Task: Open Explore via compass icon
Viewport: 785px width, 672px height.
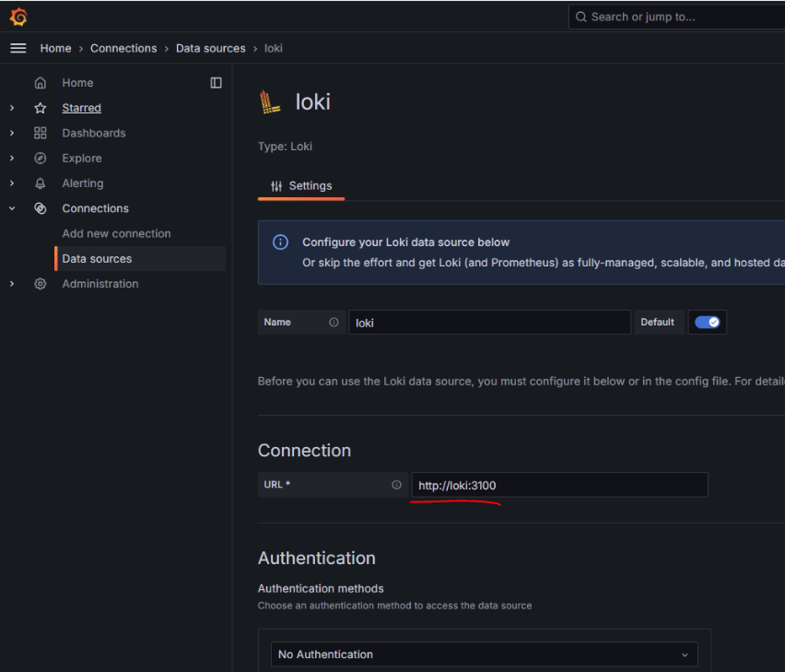Action: (x=41, y=159)
